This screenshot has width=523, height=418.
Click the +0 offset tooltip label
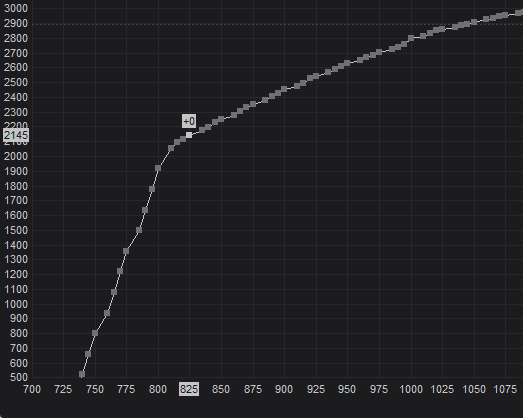tap(189, 121)
